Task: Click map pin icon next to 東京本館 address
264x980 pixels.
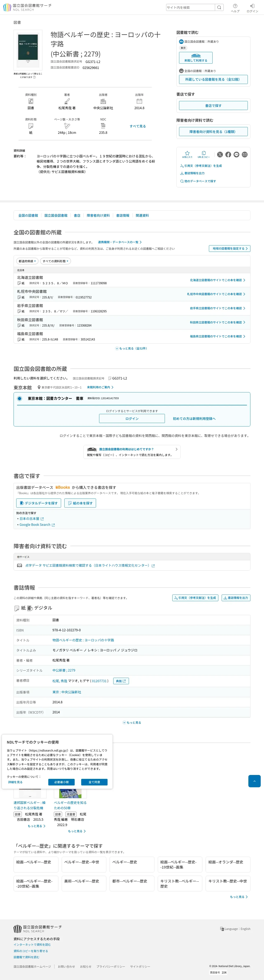Action: coord(39,387)
